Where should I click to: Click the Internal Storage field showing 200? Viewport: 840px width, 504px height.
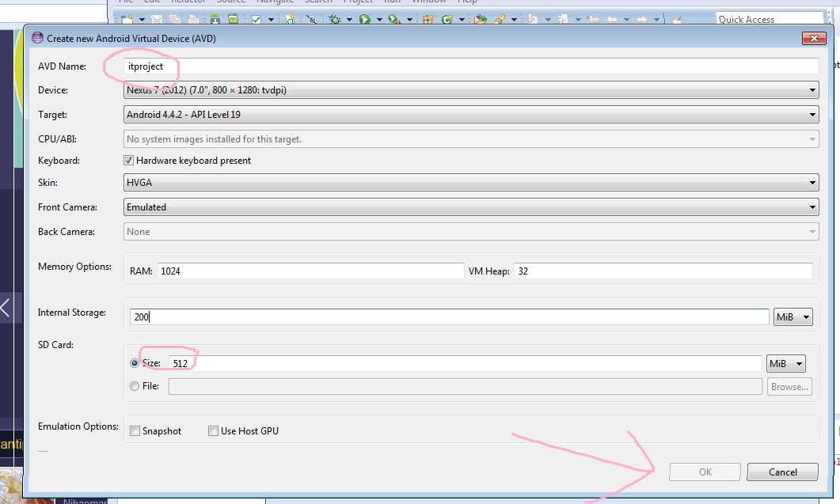[x=449, y=316]
